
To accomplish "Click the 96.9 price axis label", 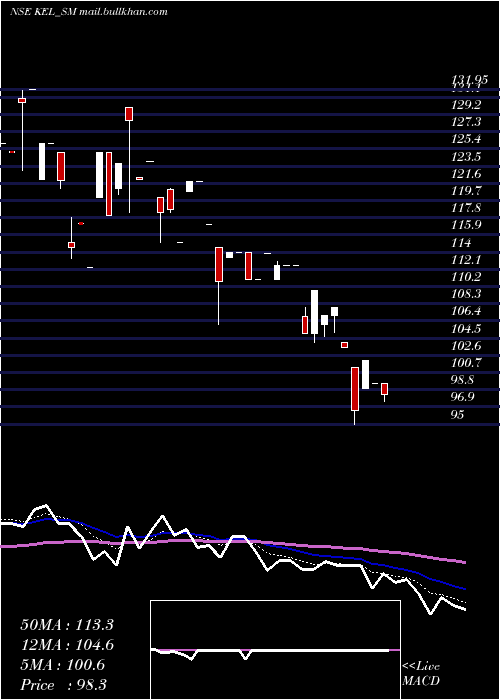I will tap(463, 397).
